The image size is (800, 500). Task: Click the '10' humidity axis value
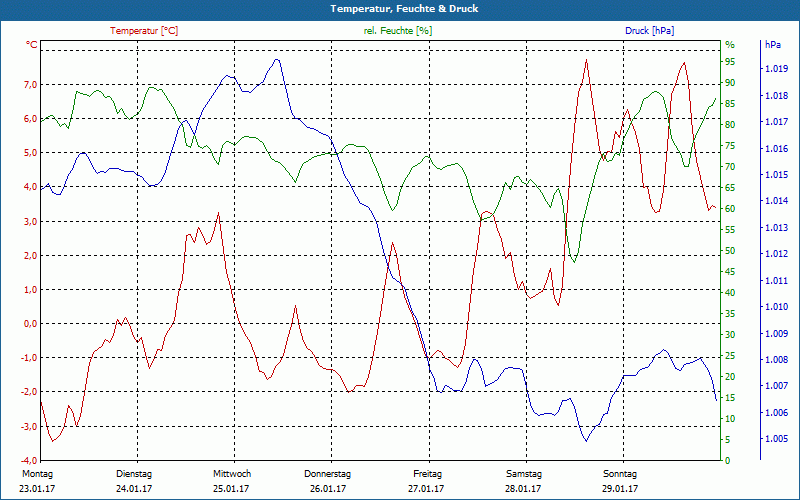730,418
